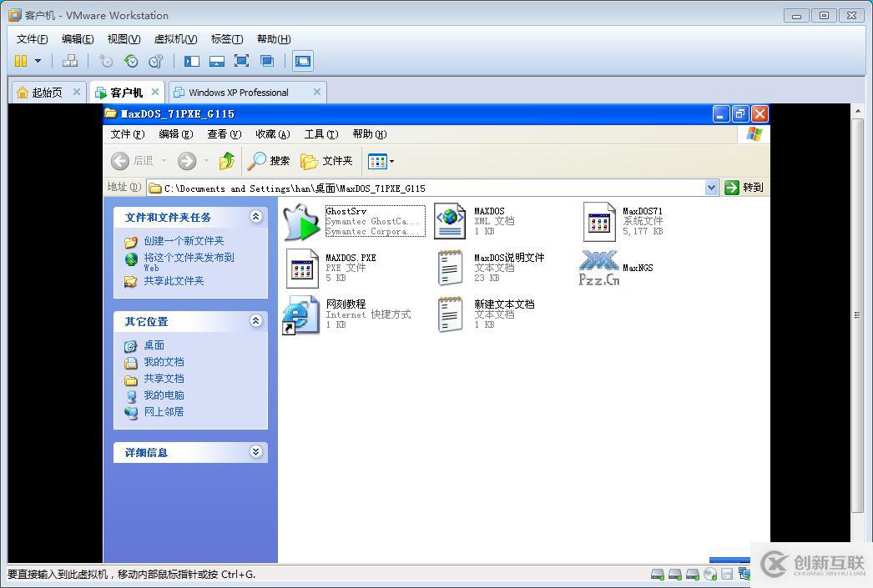Viewport: 873px width, 588px height.
Task: Open Explorer 收藏(A) menu
Action: [273, 134]
